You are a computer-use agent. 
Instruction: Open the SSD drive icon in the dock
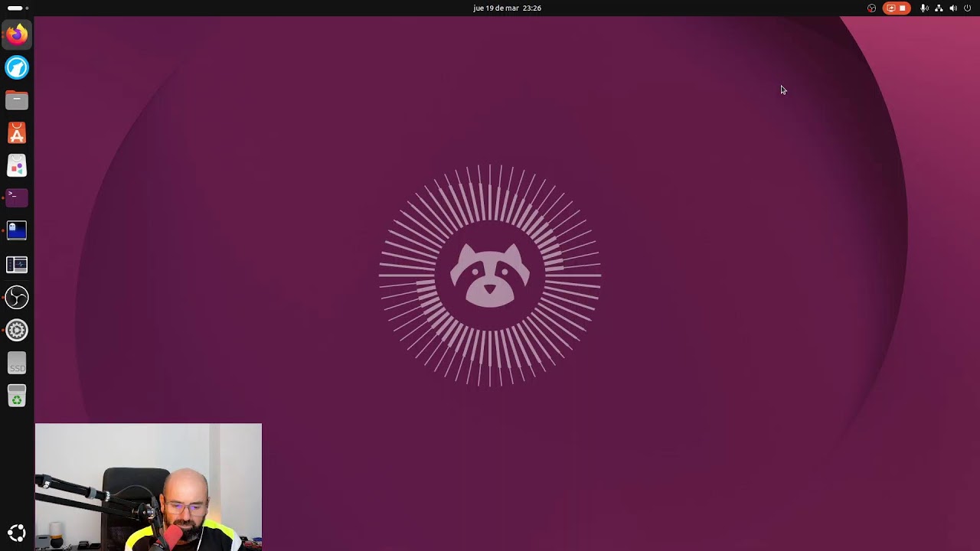click(x=17, y=363)
